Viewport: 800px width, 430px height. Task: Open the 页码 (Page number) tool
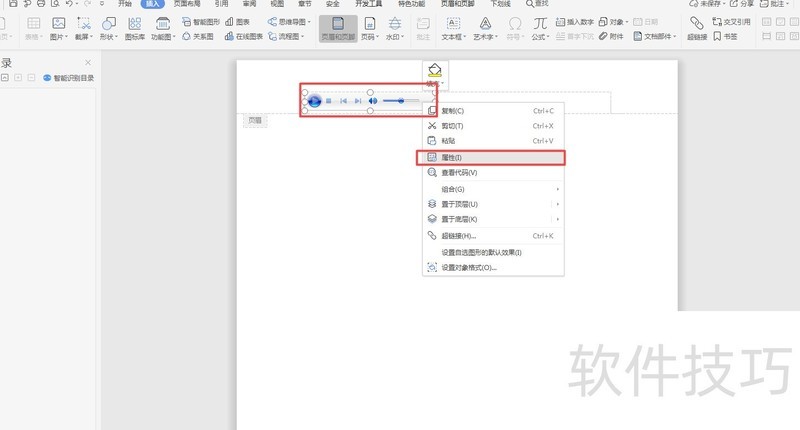point(370,29)
